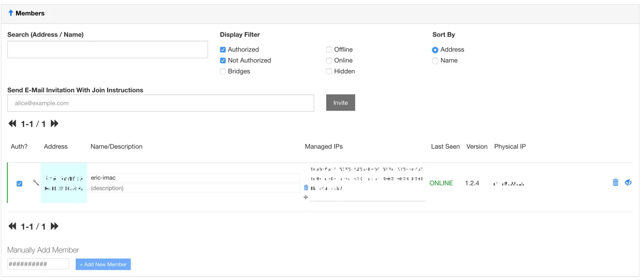Click the e-mail invitation input field

161,103
